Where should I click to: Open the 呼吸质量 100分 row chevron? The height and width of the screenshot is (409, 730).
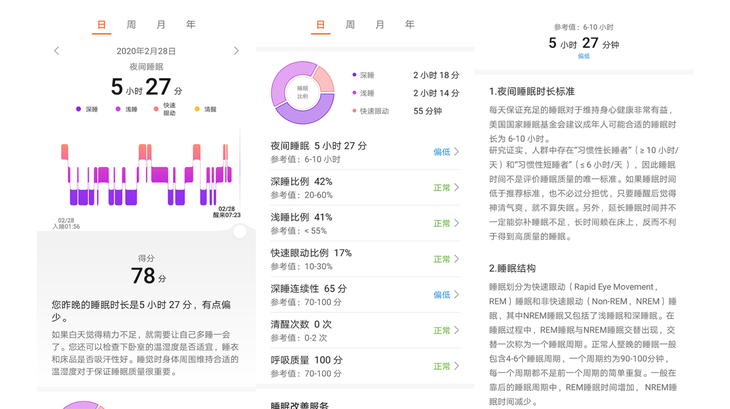(x=457, y=366)
